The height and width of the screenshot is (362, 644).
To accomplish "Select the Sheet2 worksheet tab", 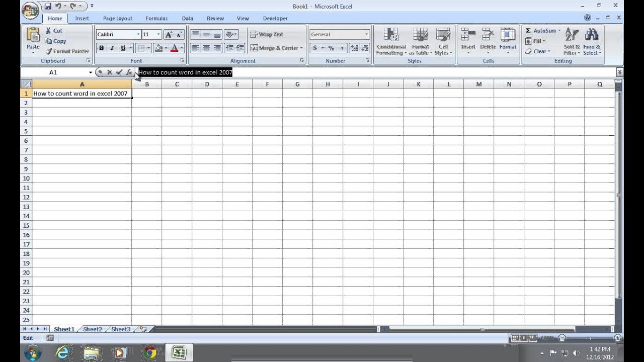I will coord(93,329).
